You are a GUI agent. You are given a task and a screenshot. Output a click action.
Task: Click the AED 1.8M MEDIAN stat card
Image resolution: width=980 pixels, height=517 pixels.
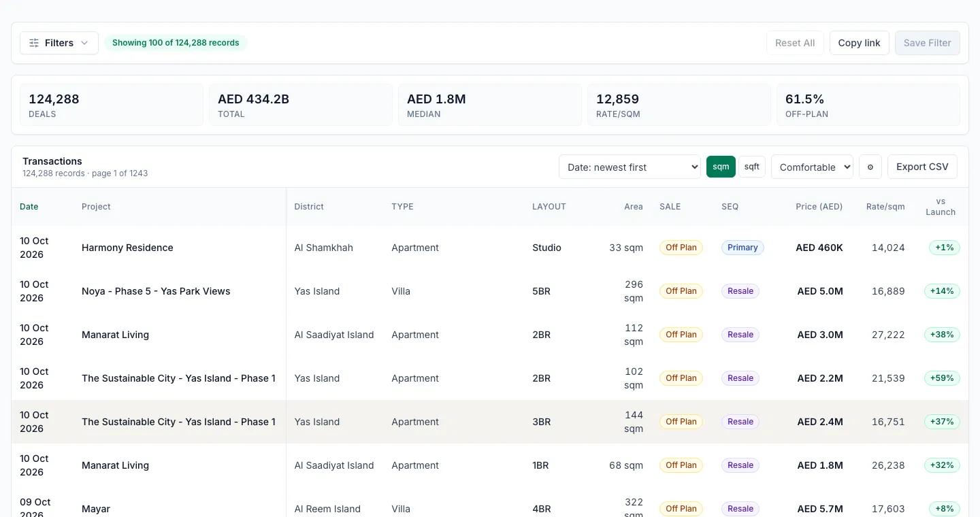click(490, 105)
